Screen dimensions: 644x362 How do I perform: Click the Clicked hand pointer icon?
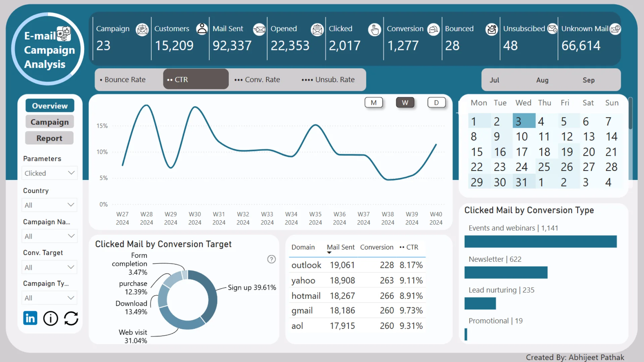tap(374, 30)
